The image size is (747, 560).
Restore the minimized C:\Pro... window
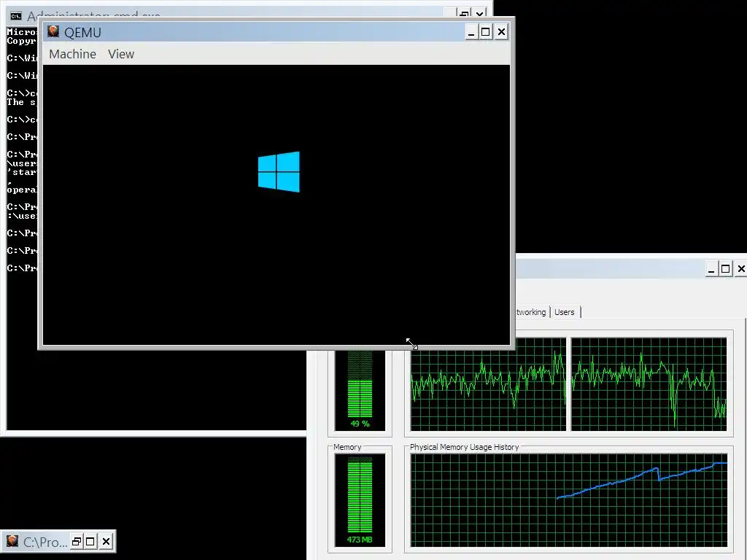click(x=76, y=542)
